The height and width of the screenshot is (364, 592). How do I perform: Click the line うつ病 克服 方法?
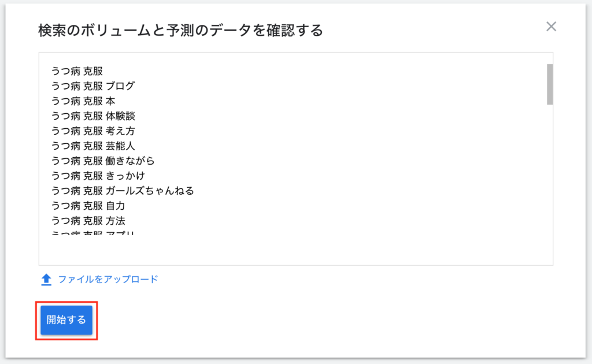(88, 221)
